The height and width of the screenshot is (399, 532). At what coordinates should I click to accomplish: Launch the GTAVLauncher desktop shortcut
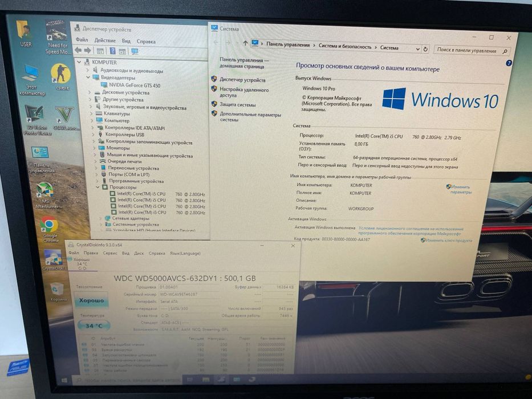(66, 119)
